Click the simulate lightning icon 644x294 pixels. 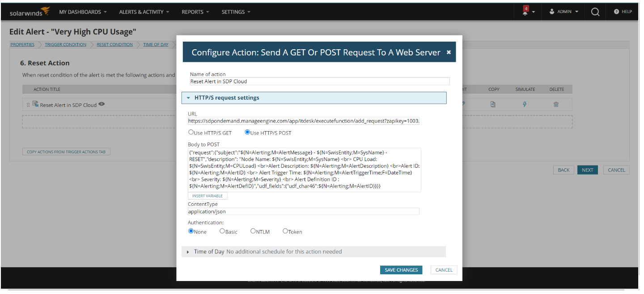coord(525,104)
